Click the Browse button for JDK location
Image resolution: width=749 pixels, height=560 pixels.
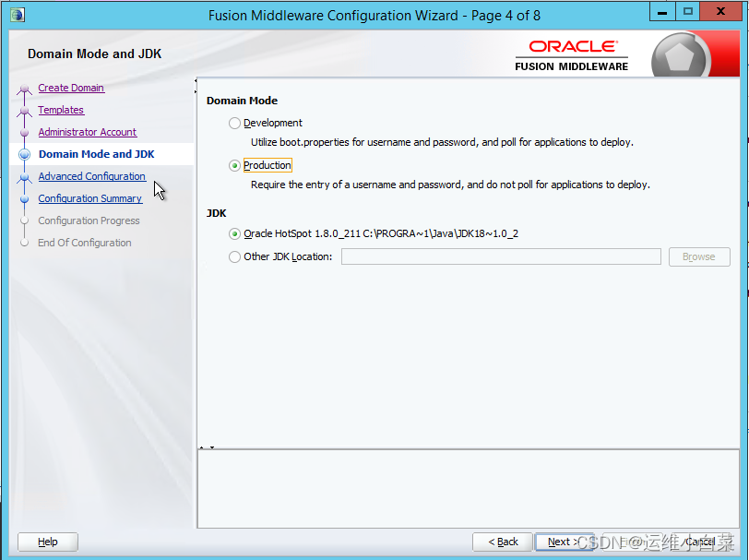click(699, 256)
